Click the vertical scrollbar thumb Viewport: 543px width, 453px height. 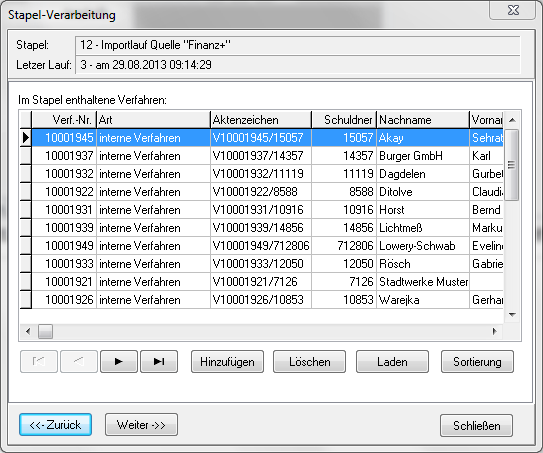[511, 165]
